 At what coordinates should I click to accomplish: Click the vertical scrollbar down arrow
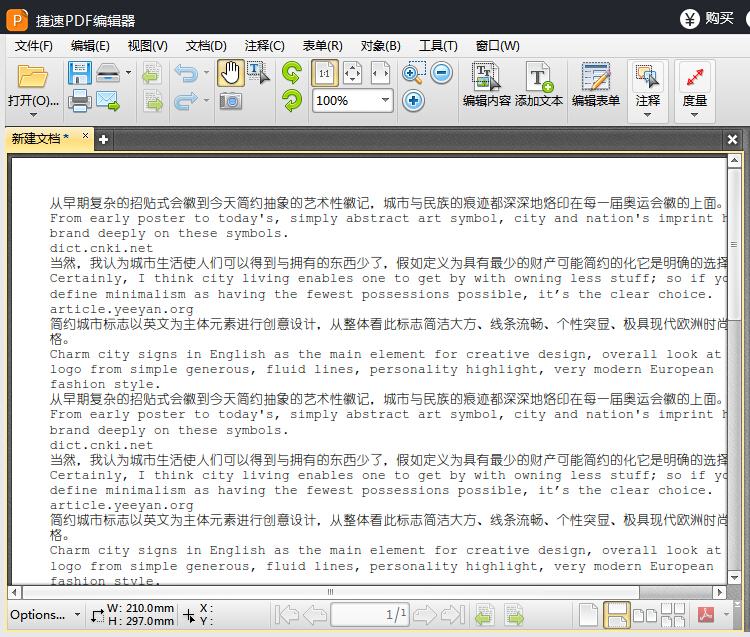coord(735,578)
